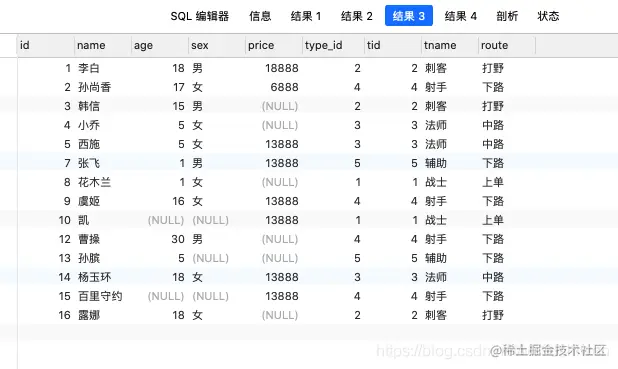Switch to 结果 2 tab
618x369 pixels.
pos(357,16)
